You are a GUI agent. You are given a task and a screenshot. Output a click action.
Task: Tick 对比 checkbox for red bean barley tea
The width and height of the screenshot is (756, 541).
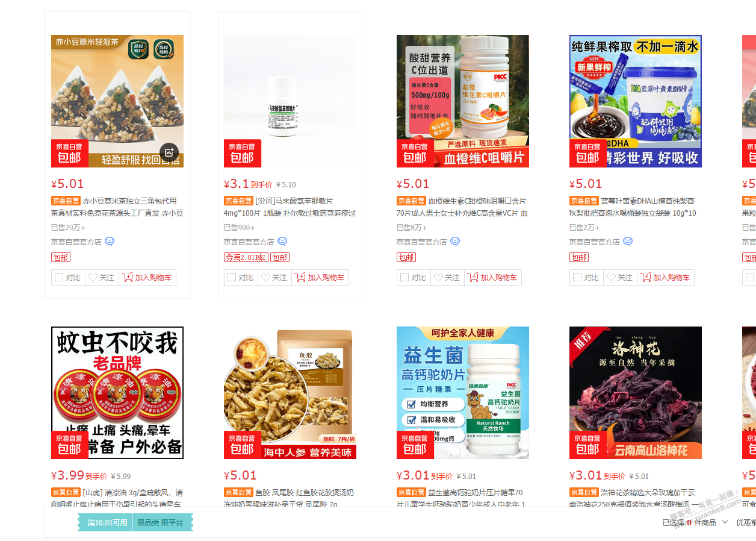pos(59,278)
